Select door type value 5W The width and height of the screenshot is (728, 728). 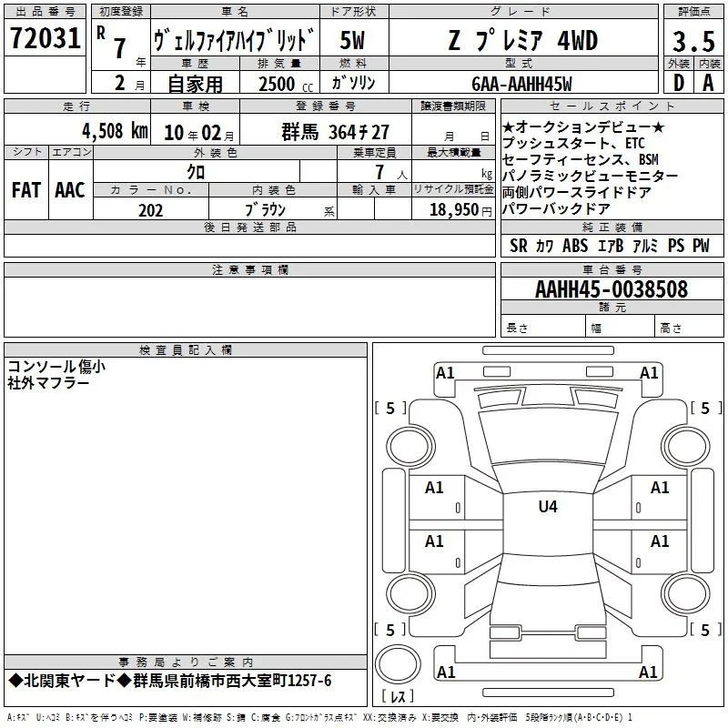[353, 40]
